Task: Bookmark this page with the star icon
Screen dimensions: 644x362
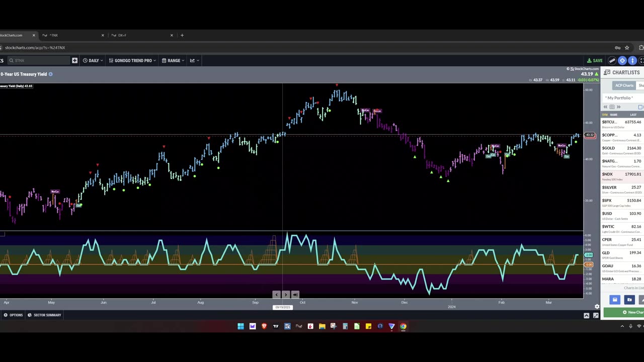Action: [x=627, y=48]
